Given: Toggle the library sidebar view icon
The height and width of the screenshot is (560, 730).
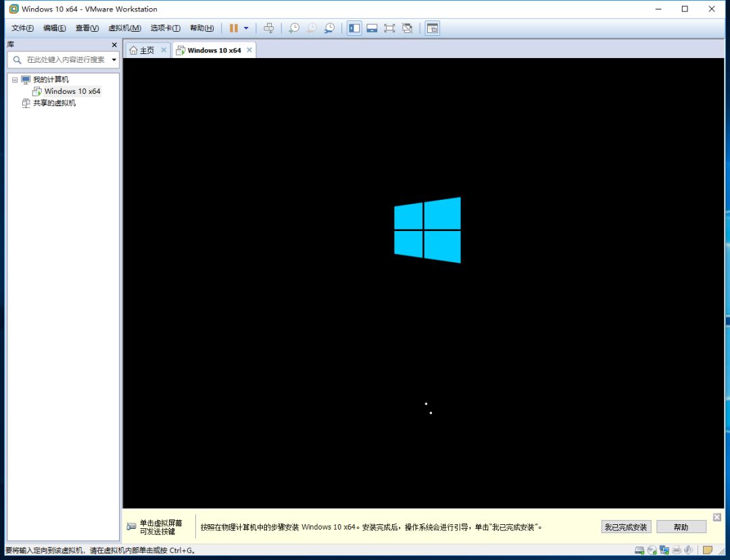Looking at the screenshot, I should pyautogui.click(x=354, y=28).
